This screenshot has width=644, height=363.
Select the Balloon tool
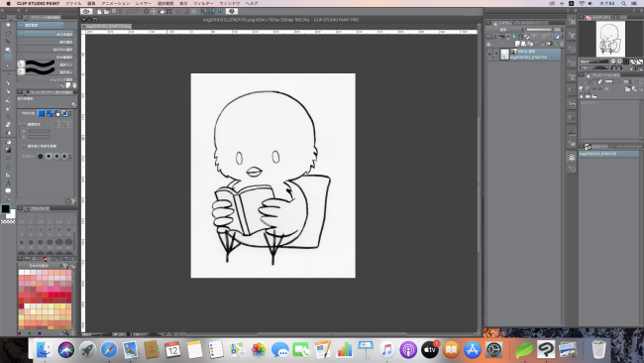click(x=8, y=190)
